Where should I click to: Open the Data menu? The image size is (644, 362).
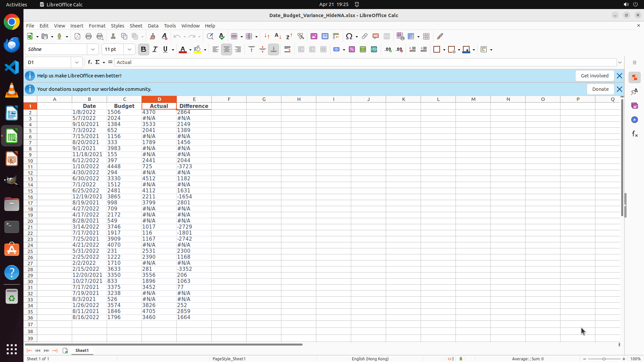pos(153,26)
